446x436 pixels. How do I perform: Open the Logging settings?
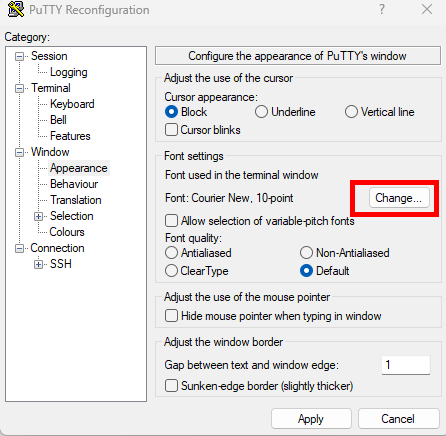click(69, 72)
